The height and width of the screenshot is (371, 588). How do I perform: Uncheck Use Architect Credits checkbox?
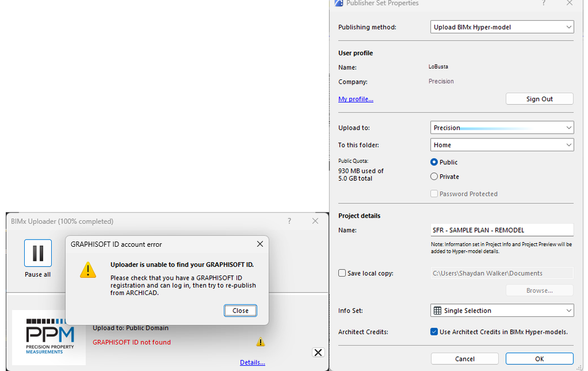tap(434, 332)
